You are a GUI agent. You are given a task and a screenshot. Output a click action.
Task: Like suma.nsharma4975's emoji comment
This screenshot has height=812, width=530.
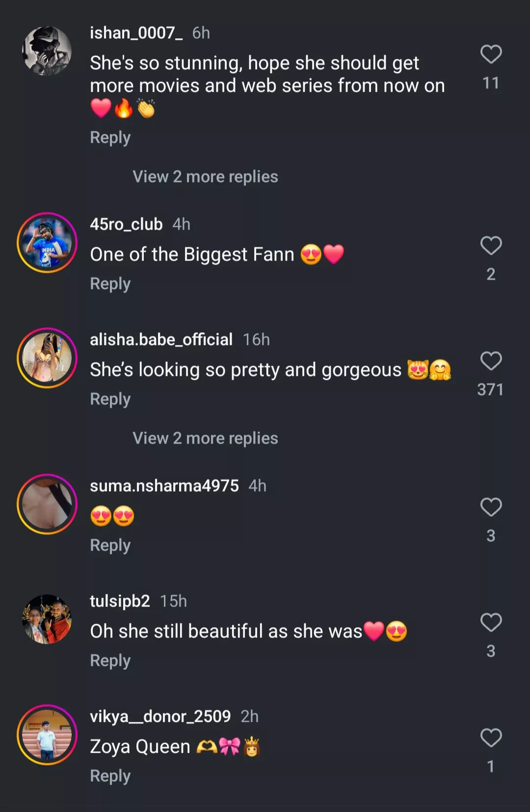click(491, 508)
